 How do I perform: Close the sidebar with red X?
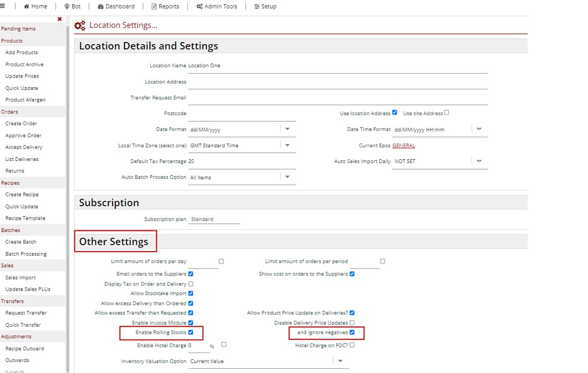tap(59, 19)
